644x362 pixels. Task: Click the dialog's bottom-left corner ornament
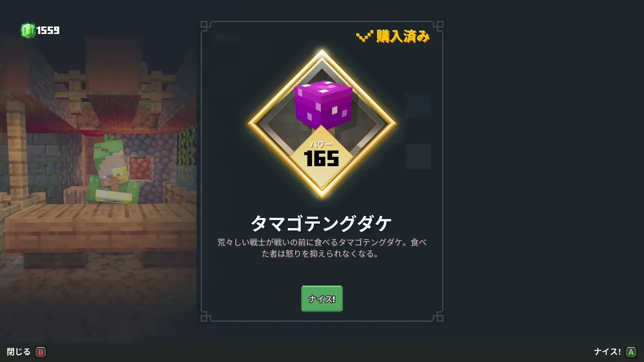coord(205,317)
